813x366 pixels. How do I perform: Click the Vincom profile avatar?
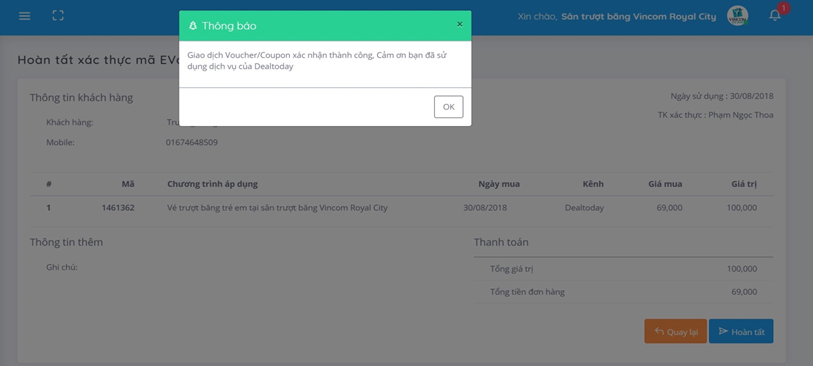coord(737,16)
